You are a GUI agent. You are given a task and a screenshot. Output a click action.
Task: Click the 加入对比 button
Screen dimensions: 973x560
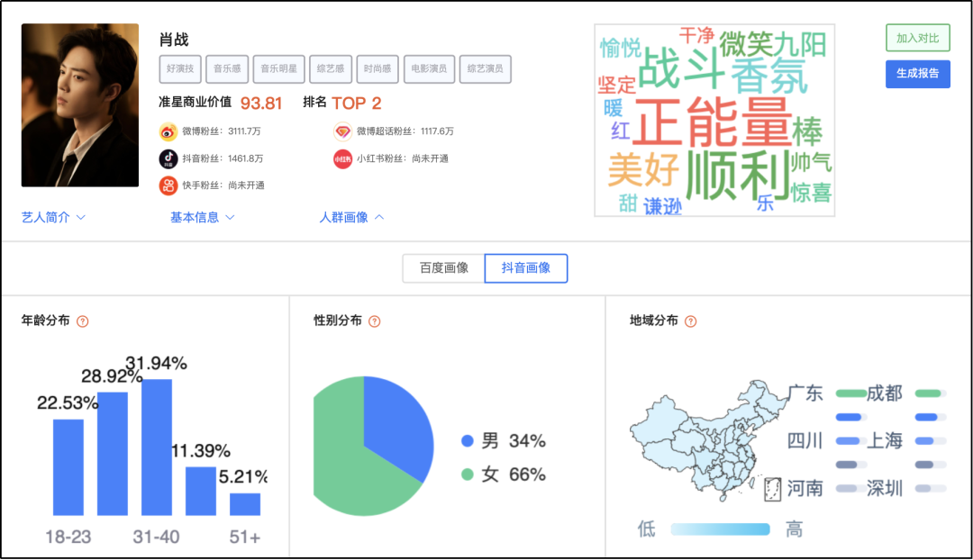click(x=917, y=38)
